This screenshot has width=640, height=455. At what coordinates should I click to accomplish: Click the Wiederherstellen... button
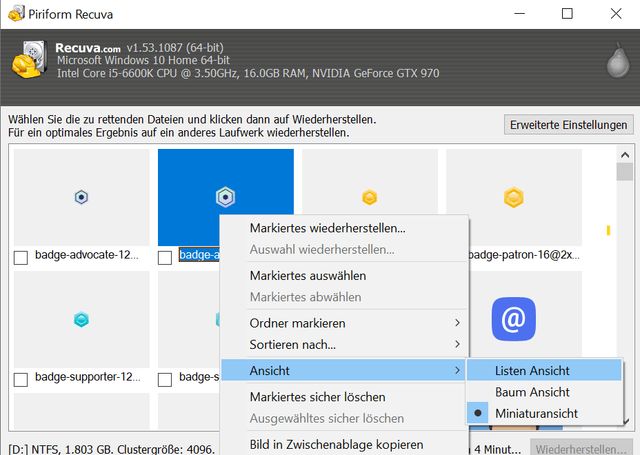click(582, 448)
